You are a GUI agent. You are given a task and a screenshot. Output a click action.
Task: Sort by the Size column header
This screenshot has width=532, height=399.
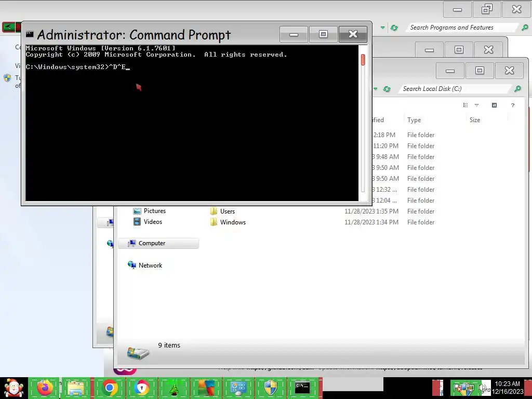[x=475, y=120]
